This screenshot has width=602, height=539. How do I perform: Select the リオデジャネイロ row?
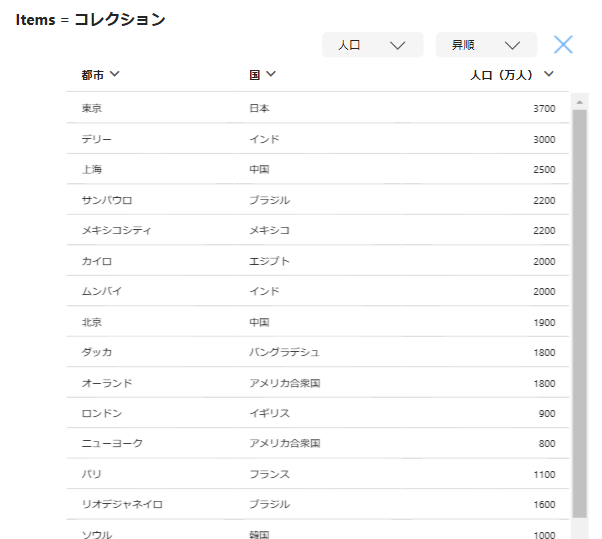tap(122, 504)
